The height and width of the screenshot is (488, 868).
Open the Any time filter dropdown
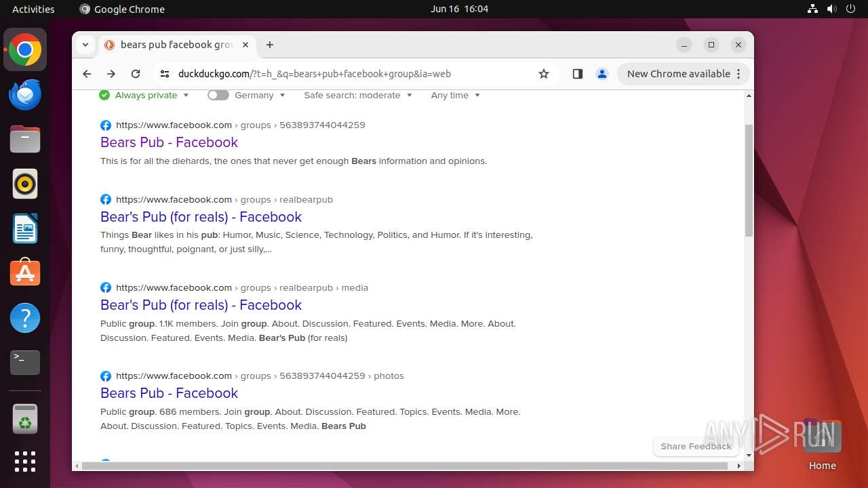(456, 95)
